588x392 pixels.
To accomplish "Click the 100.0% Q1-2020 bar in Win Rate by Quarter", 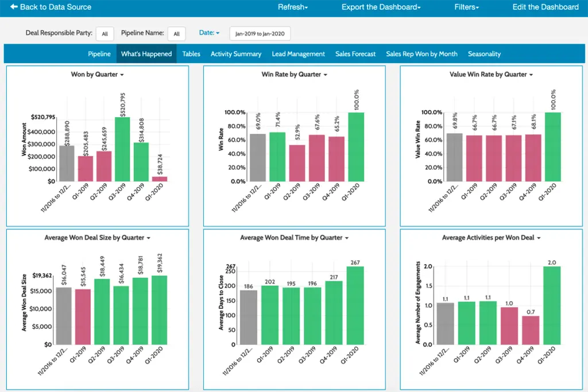I will tap(356, 147).
